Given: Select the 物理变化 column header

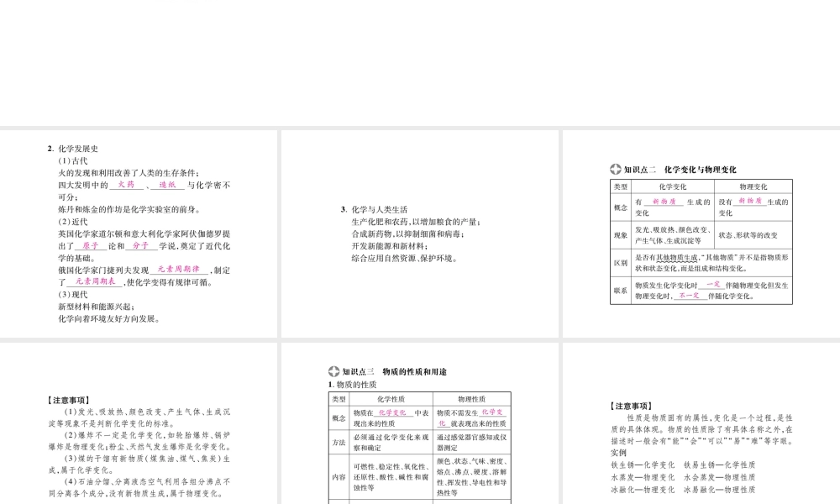Looking at the screenshot, I should 754,186.
